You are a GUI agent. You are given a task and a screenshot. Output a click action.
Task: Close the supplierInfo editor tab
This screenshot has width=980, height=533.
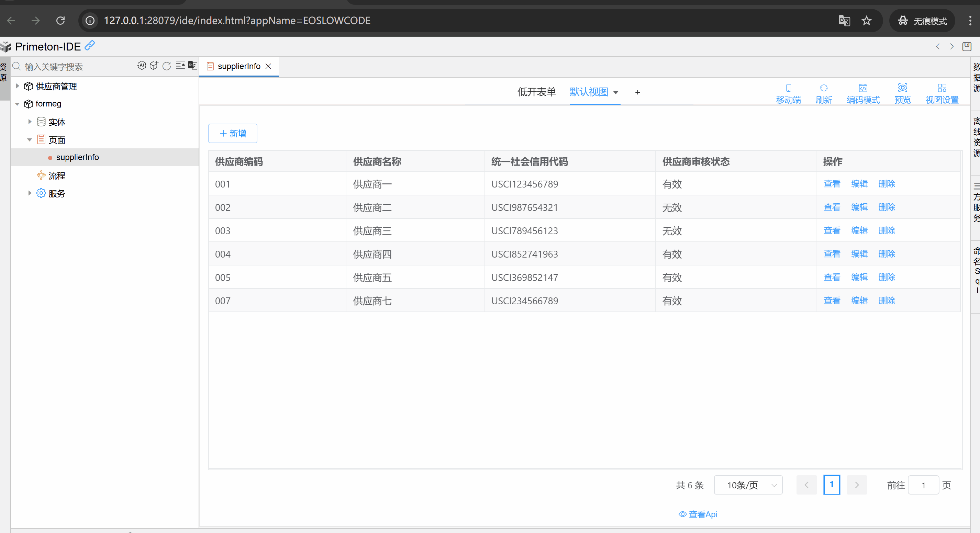click(268, 66)
